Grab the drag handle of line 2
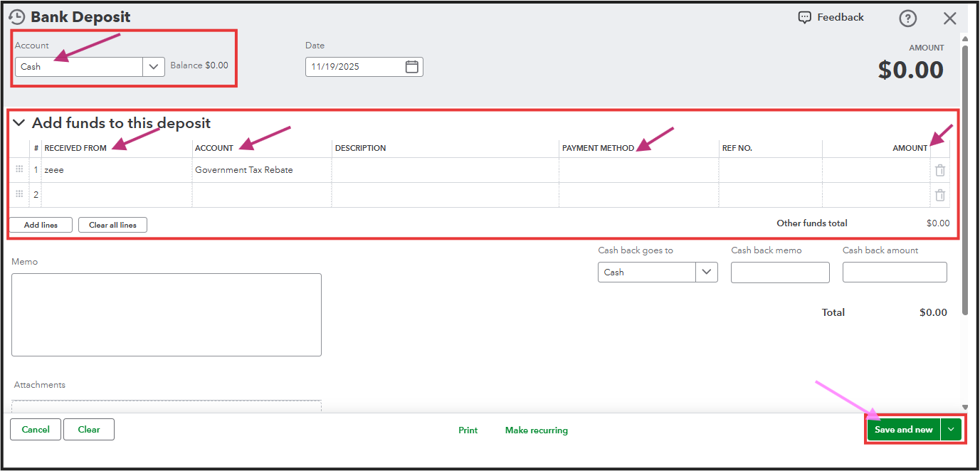Viewport: 980px width, 471px height. coord(19,194)
